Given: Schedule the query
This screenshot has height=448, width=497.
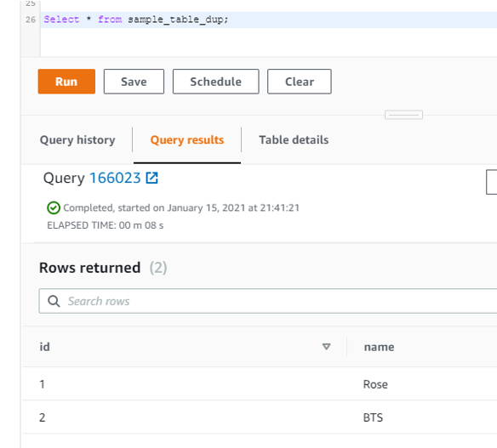Looking at the screenshot, I should pyautogui.click(x=216, y=82).
